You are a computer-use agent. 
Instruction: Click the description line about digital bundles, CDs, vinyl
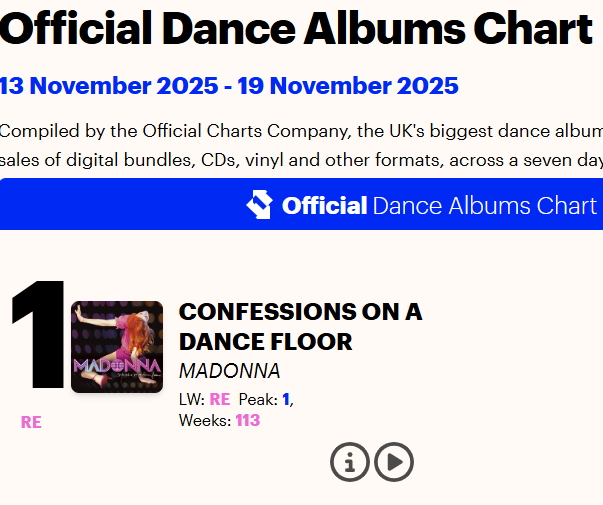click(x=300, y=160)
